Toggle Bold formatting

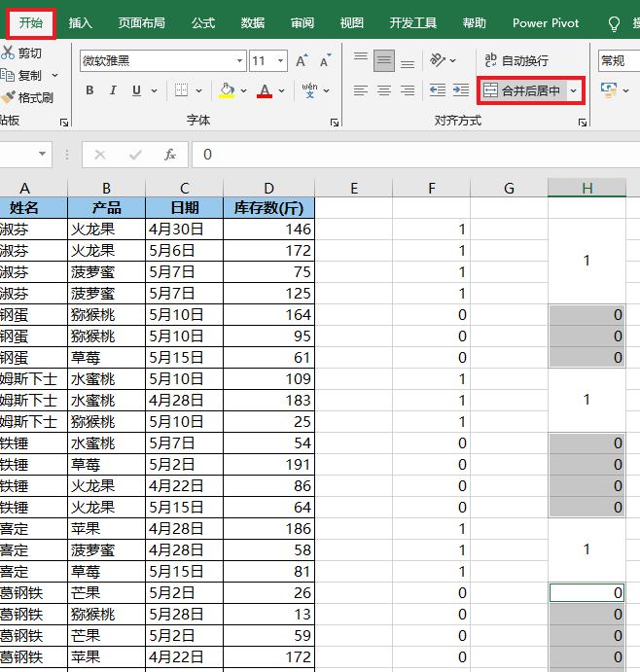(x=89, y=90)
